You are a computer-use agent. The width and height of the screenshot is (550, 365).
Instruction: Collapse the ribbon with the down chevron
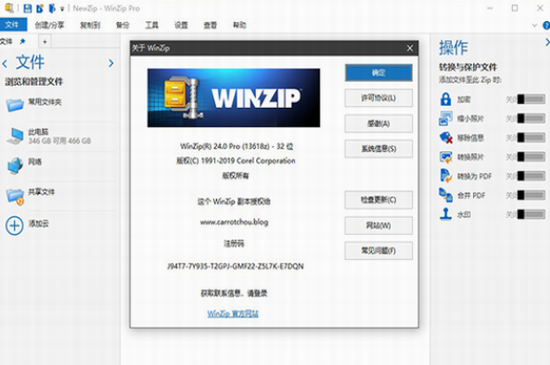(535, 25)
